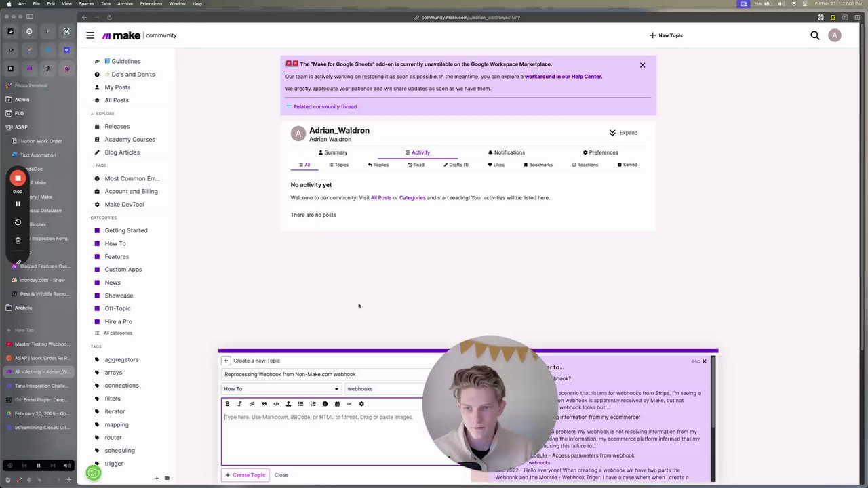This screenshot has height=488, width=868.
Task: Open the hamburger sidebar toggle
Action: tap(90, 35)
